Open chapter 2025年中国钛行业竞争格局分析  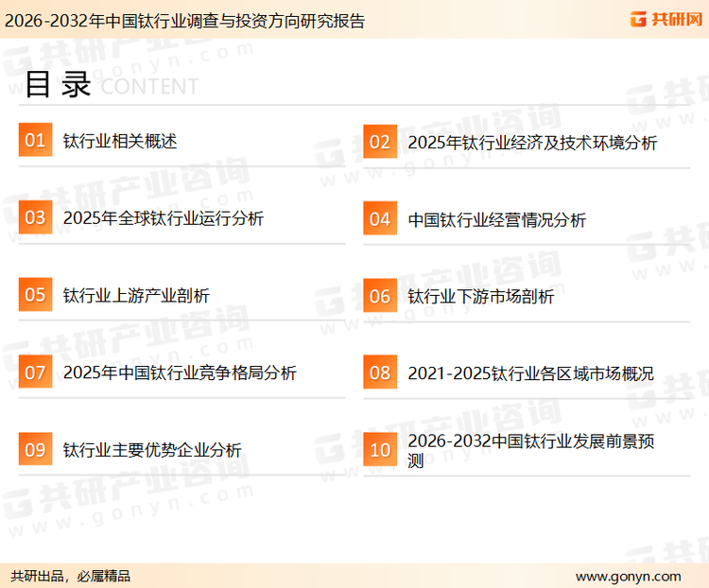(180, 372)
